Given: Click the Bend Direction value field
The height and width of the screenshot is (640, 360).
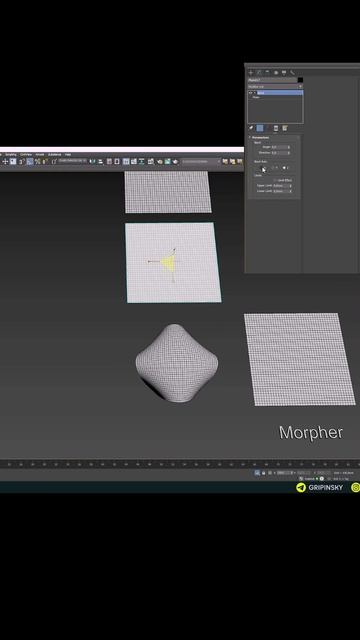Looking at the screenshot, I should click(x=281, y=153).
